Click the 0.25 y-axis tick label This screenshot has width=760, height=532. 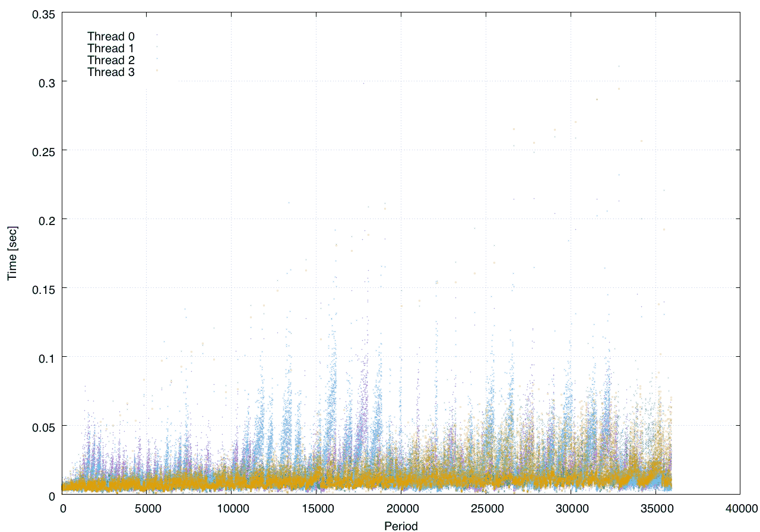43,151
